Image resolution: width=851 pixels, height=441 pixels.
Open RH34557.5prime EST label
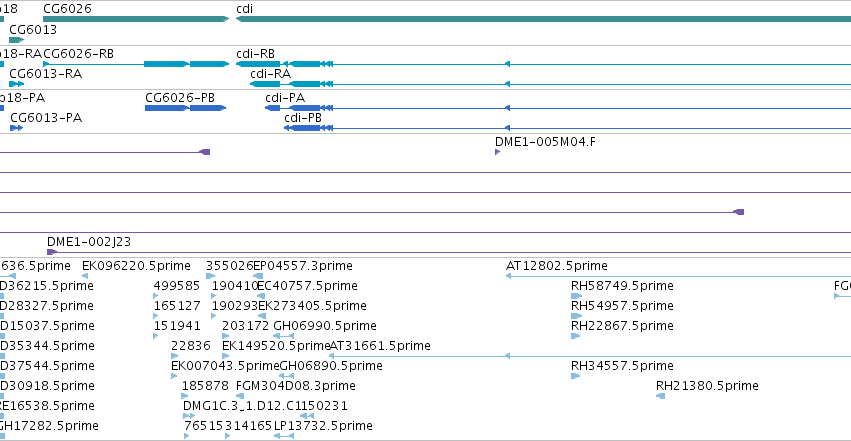[623, 366]
